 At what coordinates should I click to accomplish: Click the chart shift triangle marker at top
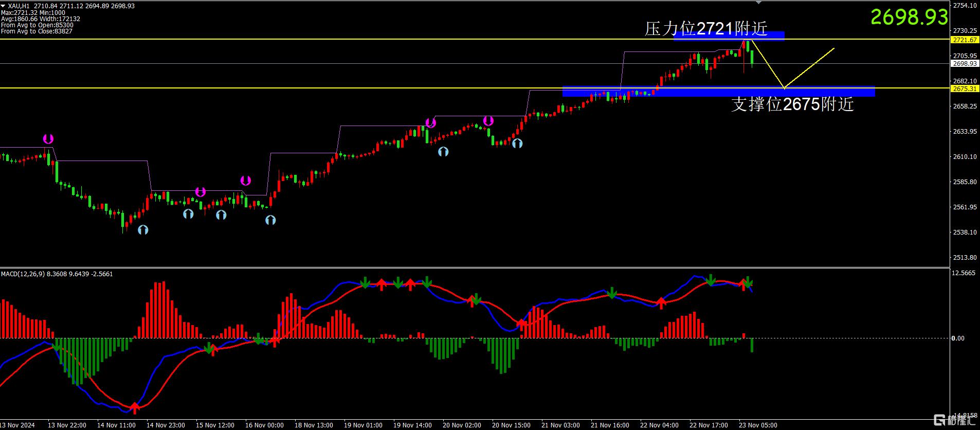point(759,2)
